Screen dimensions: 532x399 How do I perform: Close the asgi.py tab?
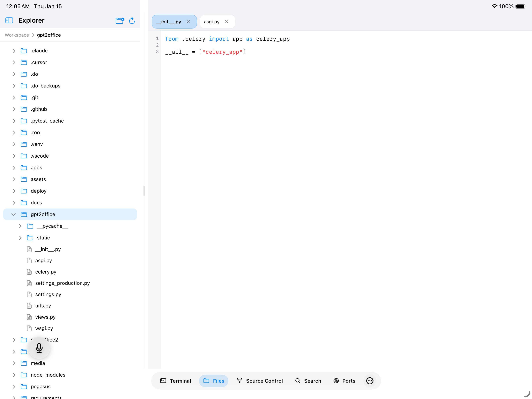coord(226,22)
